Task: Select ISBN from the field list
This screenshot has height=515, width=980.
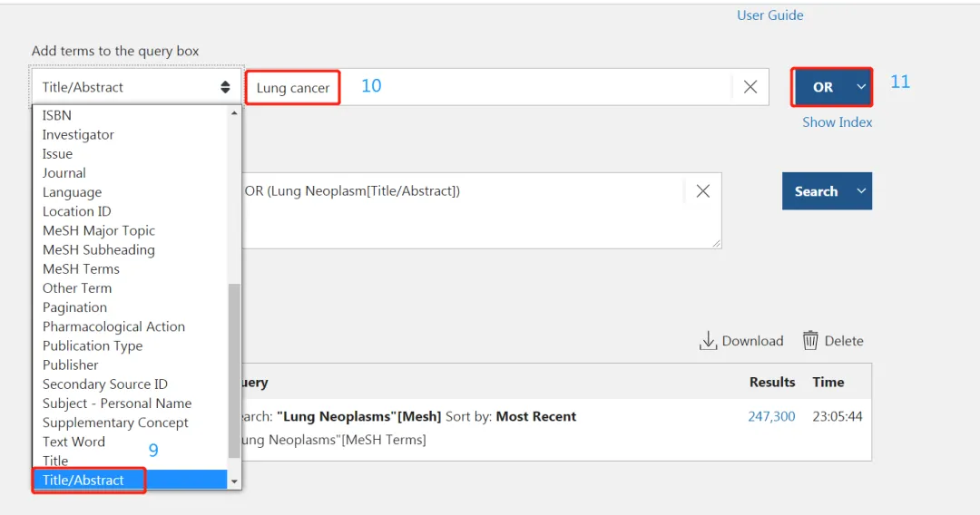Action: point(131,115)
